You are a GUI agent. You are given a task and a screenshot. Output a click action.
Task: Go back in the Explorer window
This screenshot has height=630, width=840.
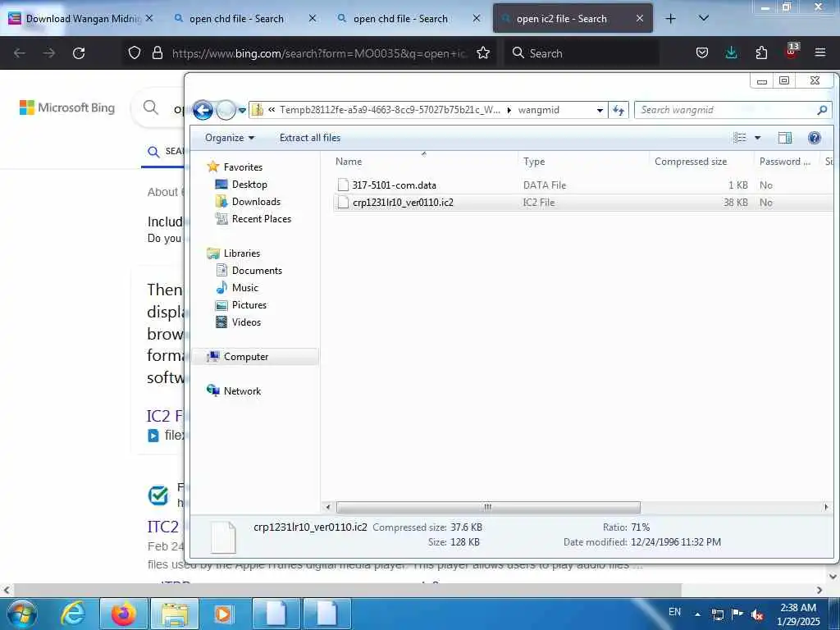pos(203,111)
